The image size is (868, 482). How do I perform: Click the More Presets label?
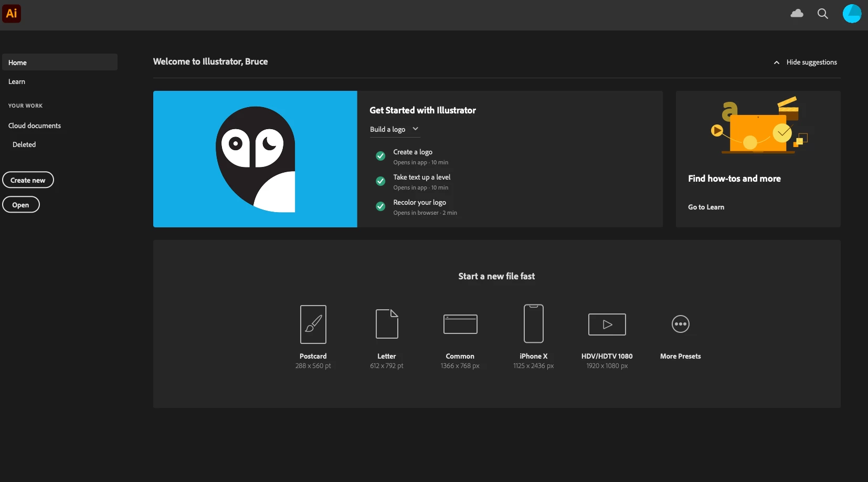point(681,356)
